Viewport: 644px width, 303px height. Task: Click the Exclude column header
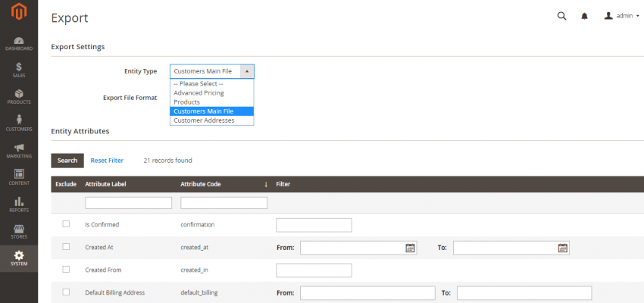point(66,184)
